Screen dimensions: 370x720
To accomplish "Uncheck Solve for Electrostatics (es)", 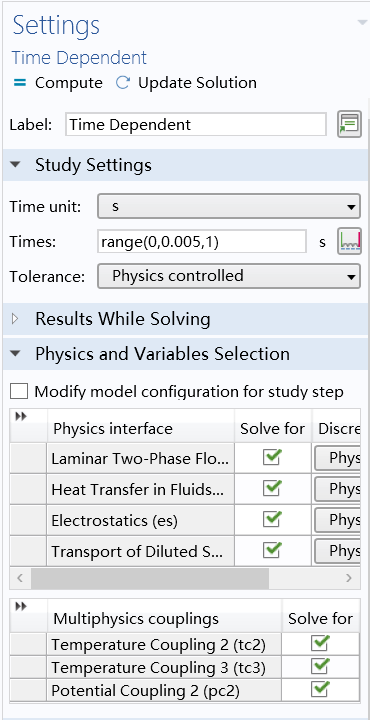I will (x=272, y=520).
